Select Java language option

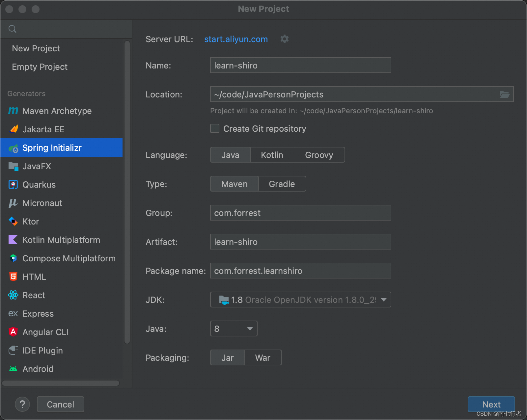click(x=231, y=155)
